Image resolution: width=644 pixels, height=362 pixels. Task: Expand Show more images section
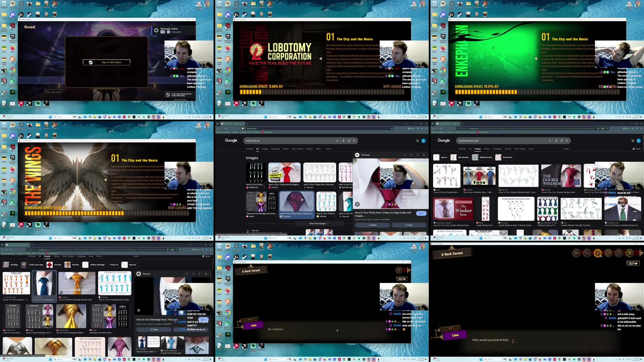[x=318, y=224]
